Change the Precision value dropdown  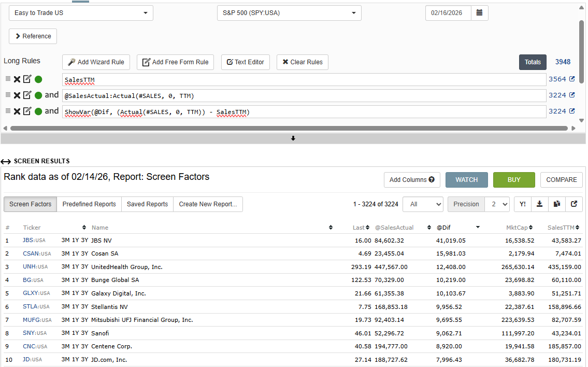pos(497,204)
